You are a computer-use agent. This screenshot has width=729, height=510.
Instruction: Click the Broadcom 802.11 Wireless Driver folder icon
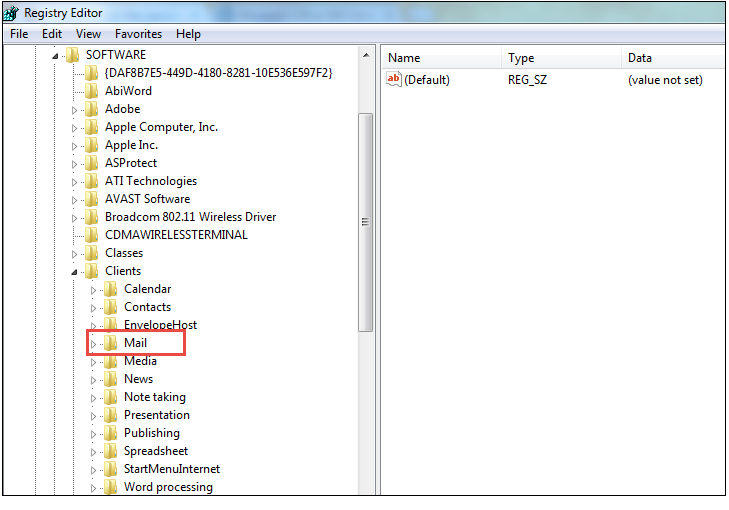pos(92,217)
